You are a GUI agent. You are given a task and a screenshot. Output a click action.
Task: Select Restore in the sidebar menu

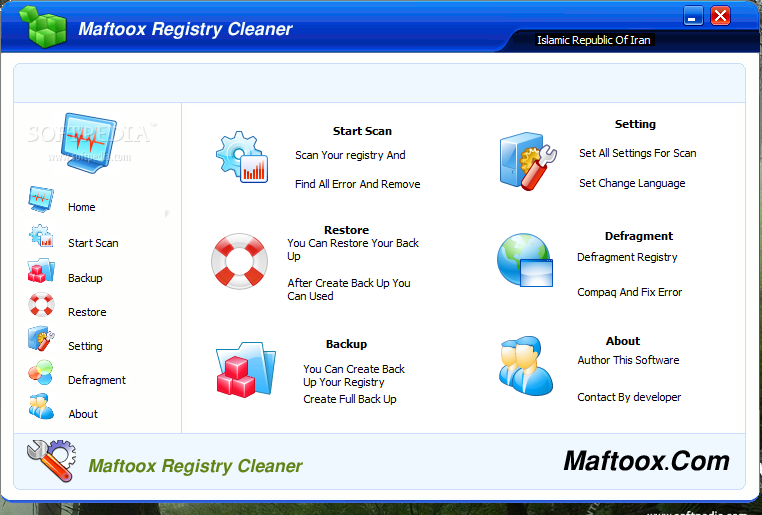click(x=87, y=312)
